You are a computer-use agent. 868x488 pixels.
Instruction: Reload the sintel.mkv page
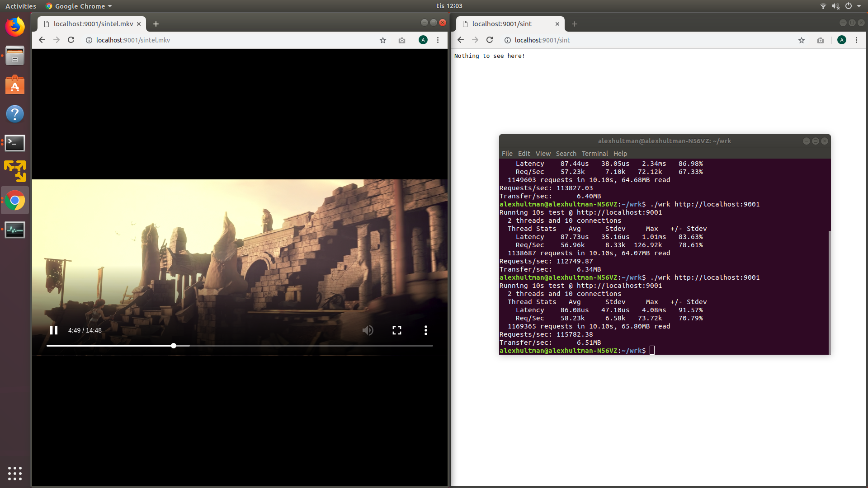click(71, 40)
